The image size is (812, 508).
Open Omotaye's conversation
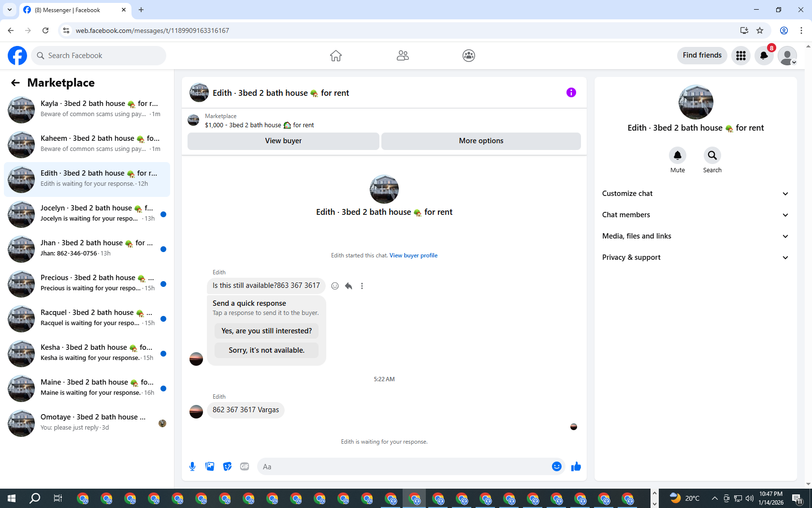pyautogui.click(x=87, y=423)
